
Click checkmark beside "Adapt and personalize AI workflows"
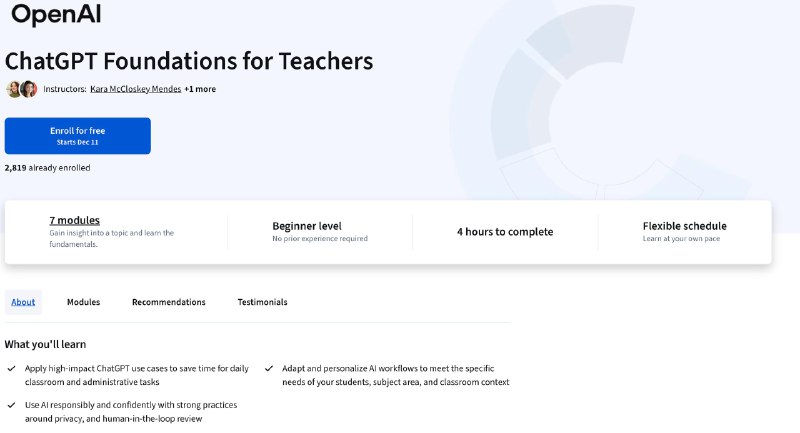pos(270,368)
